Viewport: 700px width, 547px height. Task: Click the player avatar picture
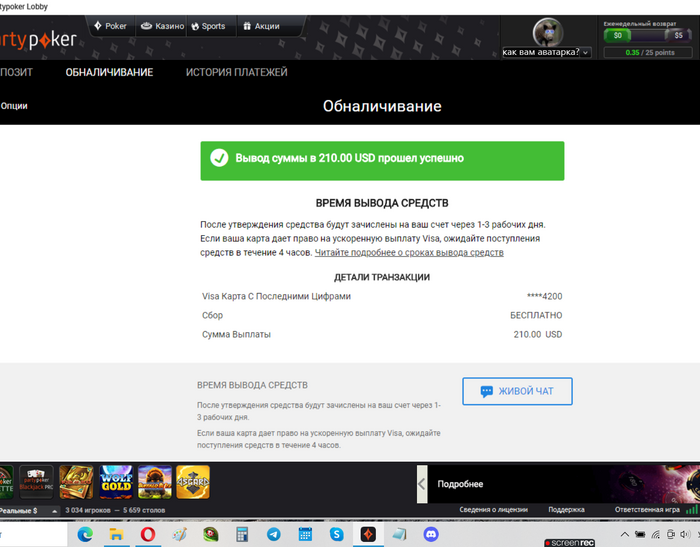point(547,32)
